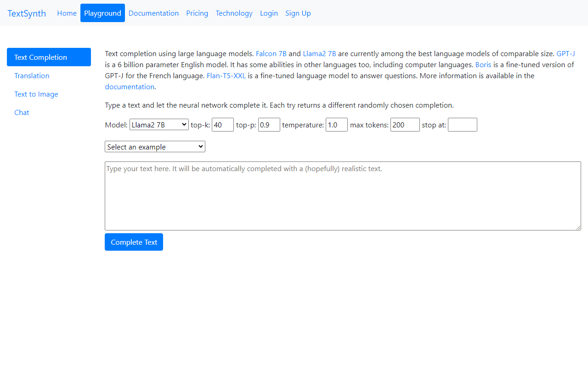Focus the top-k input field
The width and height of the screenshot is (588, 368).
point(222,125)
